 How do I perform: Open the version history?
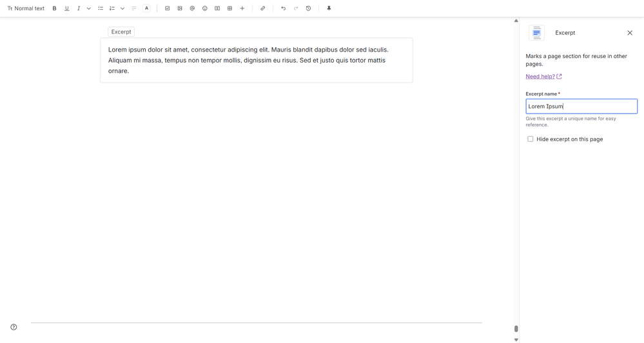(x=308, y=8)
